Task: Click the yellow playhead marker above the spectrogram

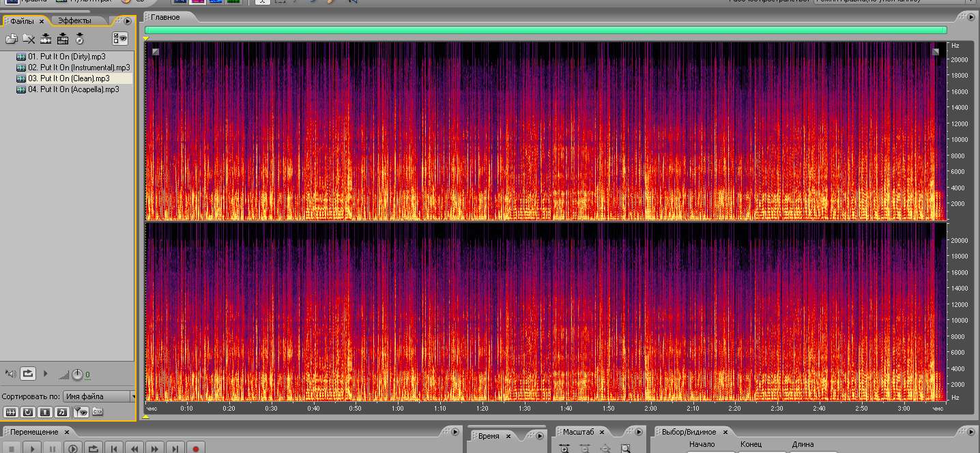Action: pos(145,39)
